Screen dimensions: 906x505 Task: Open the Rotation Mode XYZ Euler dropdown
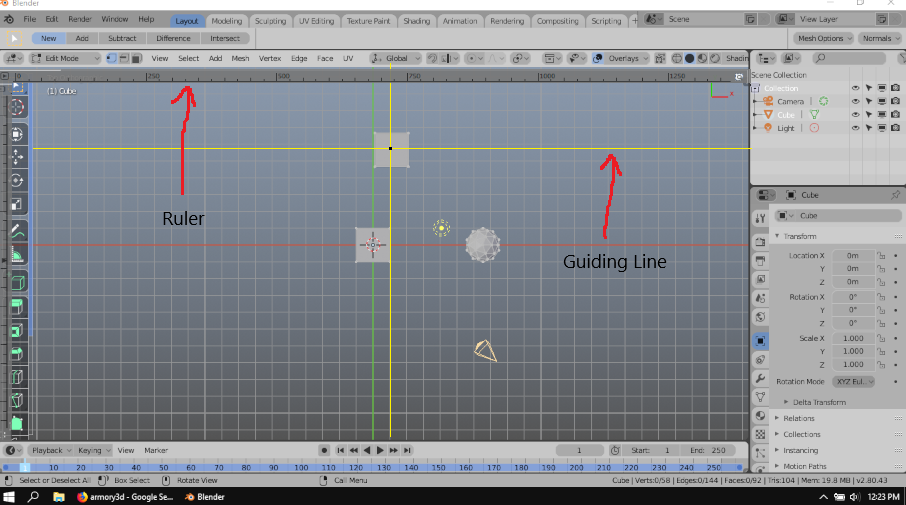[853, 381]
